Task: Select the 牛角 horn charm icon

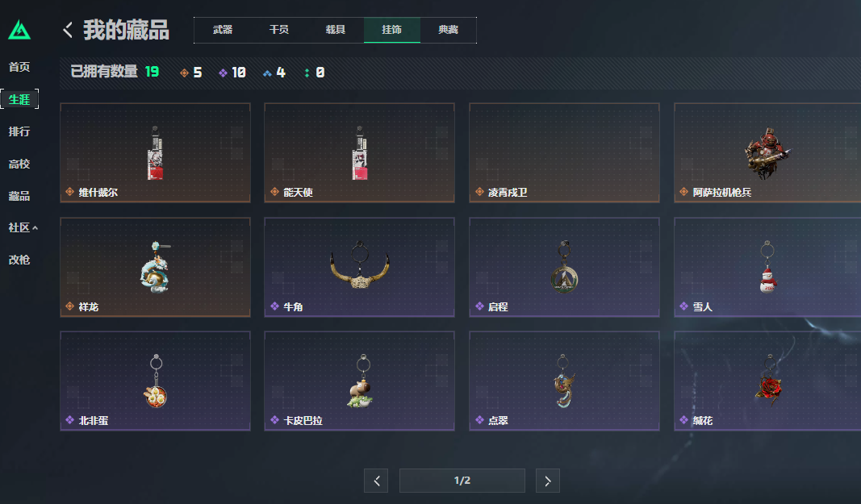Action: pos(360,265)
